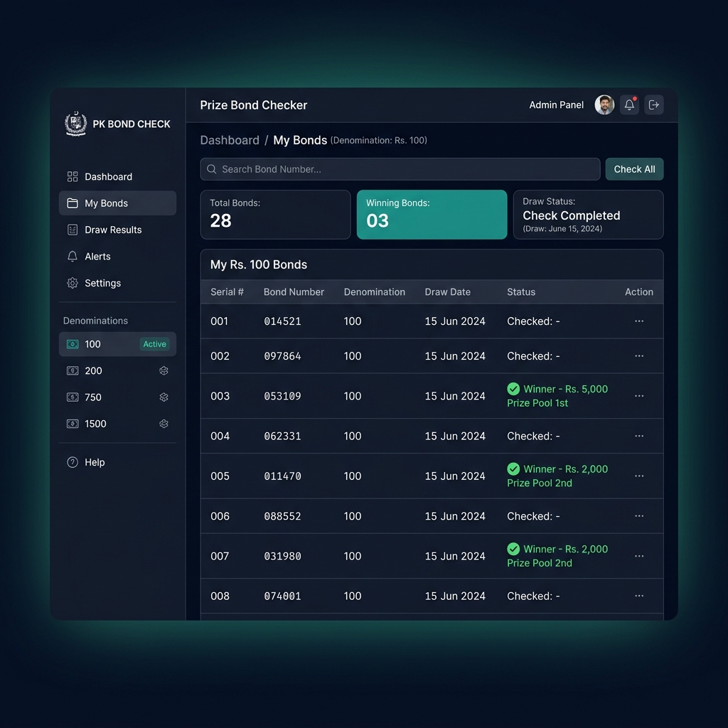
Task: Click the Active badge on denomination 100
Action: point(154,344)
